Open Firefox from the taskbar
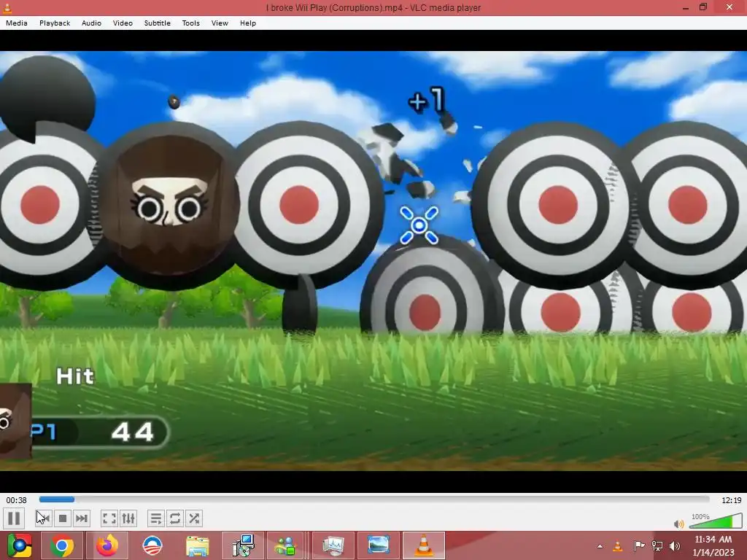747x560 pixels. pos(107,545)
